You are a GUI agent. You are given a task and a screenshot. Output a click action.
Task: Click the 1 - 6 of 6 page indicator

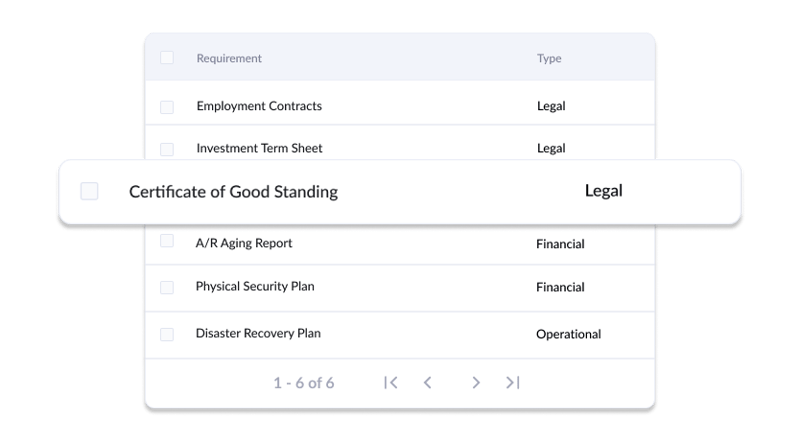click(304, 383)
